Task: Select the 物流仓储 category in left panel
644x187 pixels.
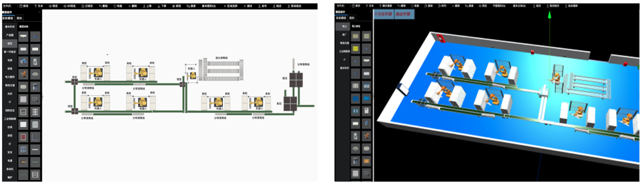Action: [10, 85]
